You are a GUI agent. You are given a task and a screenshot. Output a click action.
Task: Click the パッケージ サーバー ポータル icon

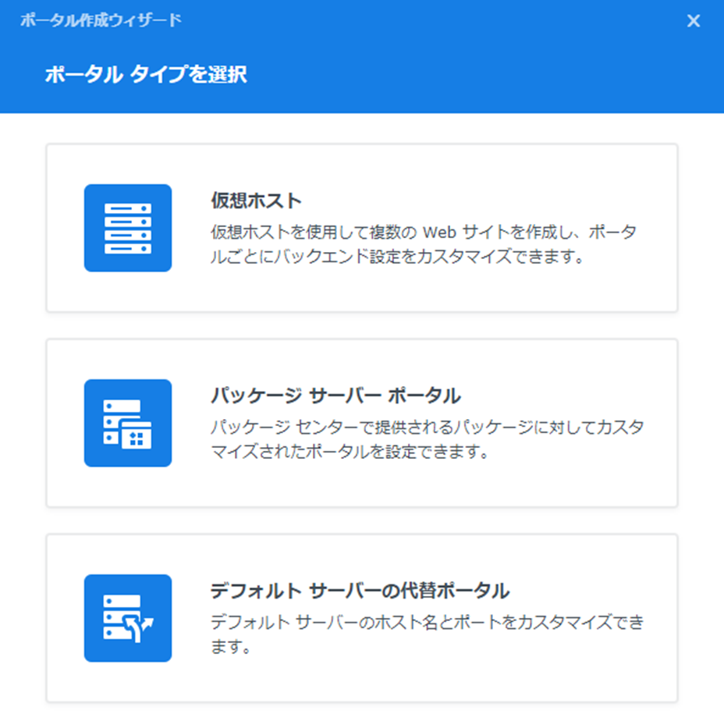pos(128,423)
